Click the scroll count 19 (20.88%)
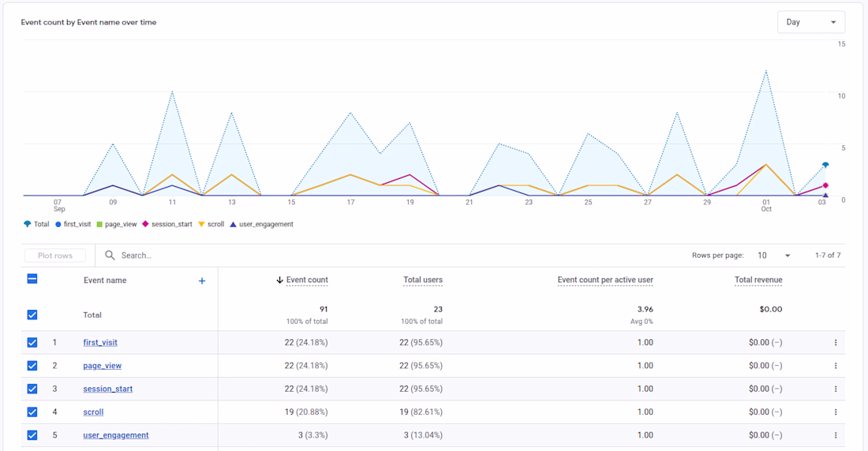This screenshot has width=868, height=451. (x=306, y=412)
